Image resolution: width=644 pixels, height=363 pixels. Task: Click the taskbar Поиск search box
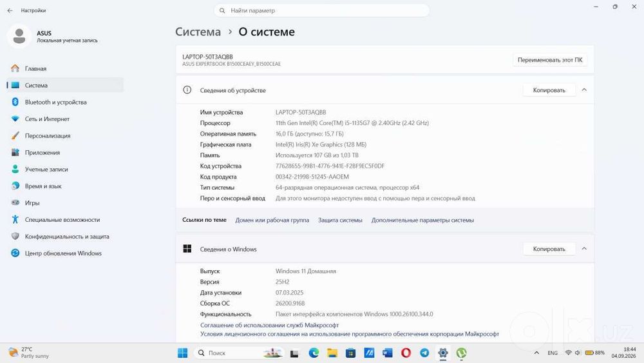tap(239, 353)
